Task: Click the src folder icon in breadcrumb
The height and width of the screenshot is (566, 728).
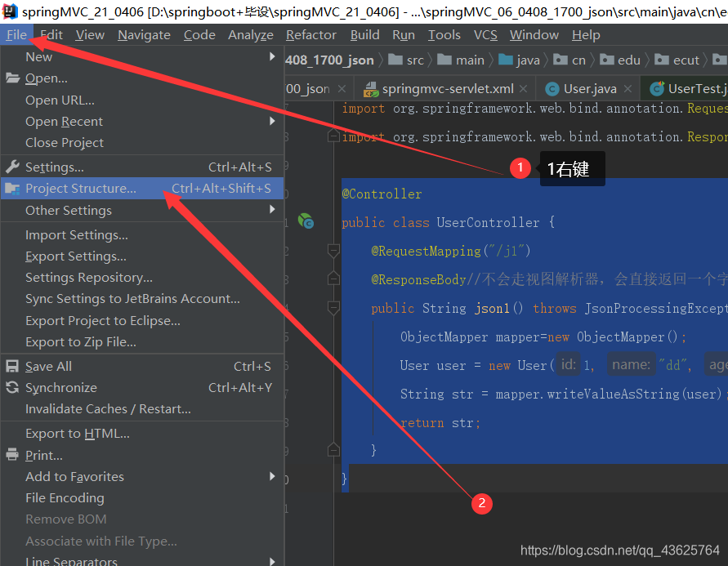Action: 395,60
